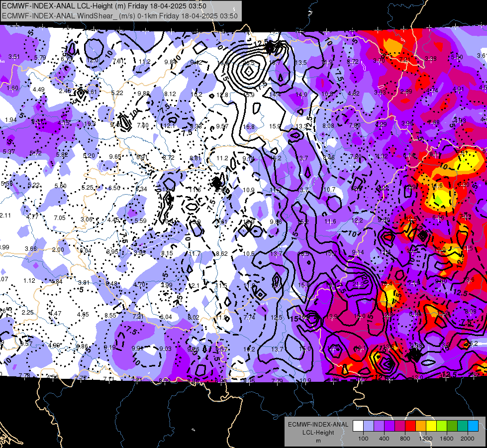Click the 3.06 grid value
487x448 pixels.
pyautogui.click(x=87, y=219)
